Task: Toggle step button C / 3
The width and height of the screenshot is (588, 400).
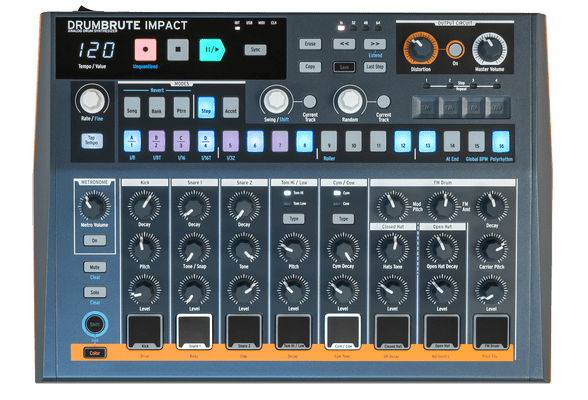Action: click(x=182, y=141)
